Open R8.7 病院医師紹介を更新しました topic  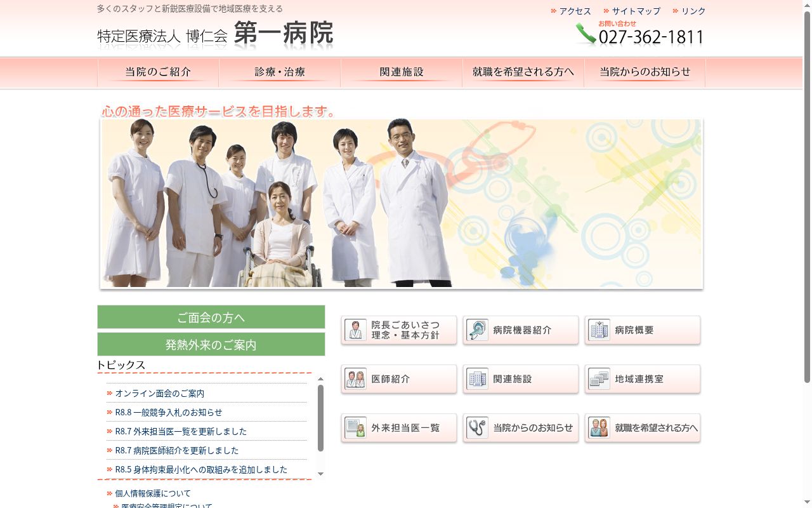[177, 451]
